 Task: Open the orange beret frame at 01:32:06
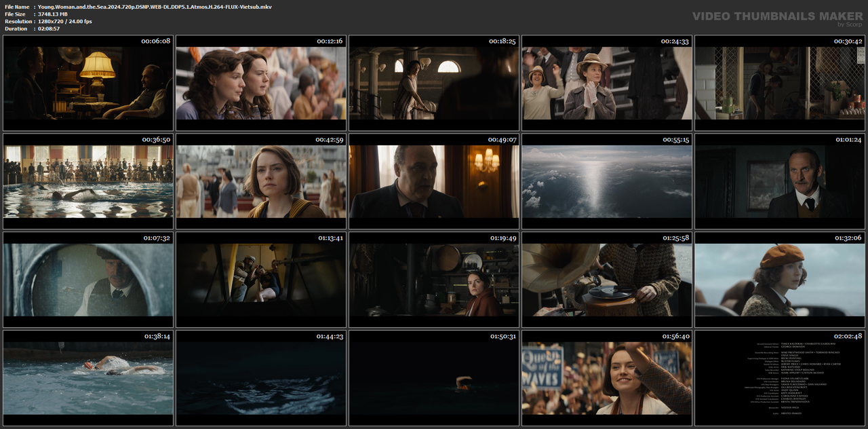pyautogui.click(x=780, y=280)
